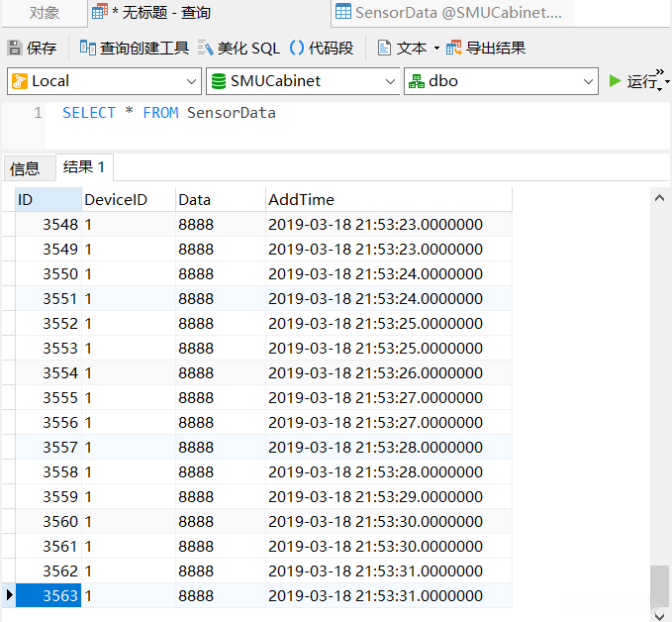The image size is (672, 622).
Task: Click the AddTime 21:53:23 cell in row 3549
Action: tap(389, 250)
